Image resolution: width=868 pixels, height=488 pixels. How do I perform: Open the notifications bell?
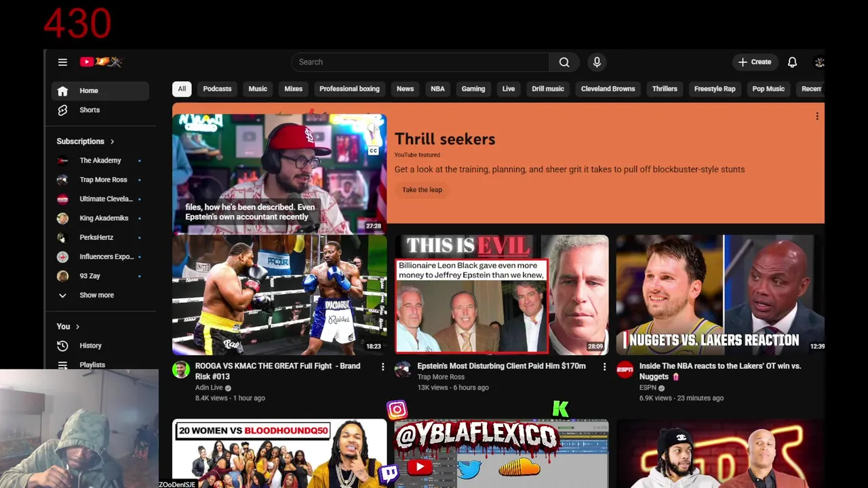point(792,62)
